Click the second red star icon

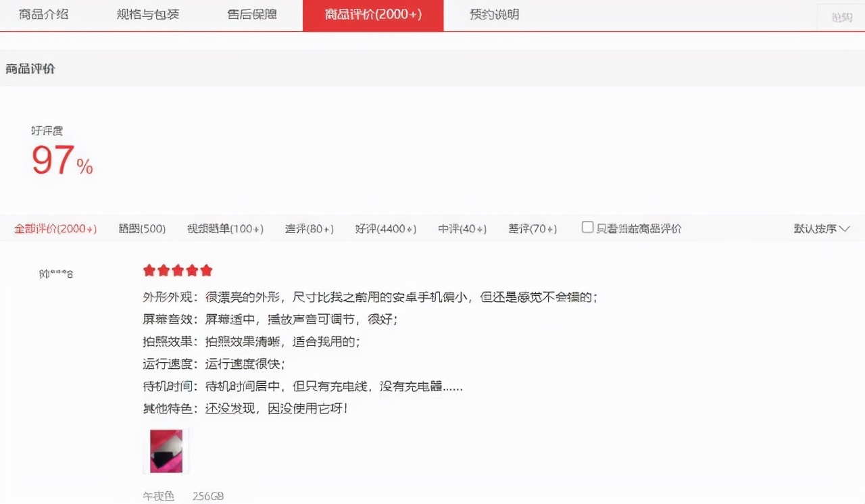[x=163, y=270]
